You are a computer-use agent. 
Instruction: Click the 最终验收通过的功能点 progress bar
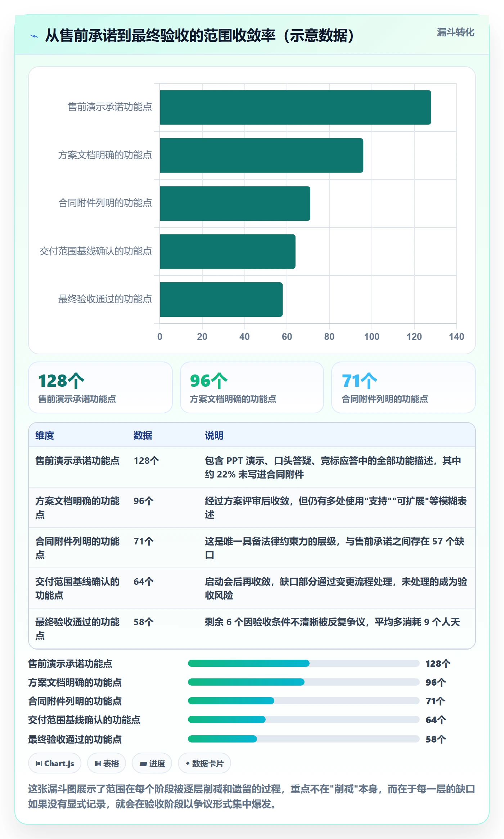[304, 739]
